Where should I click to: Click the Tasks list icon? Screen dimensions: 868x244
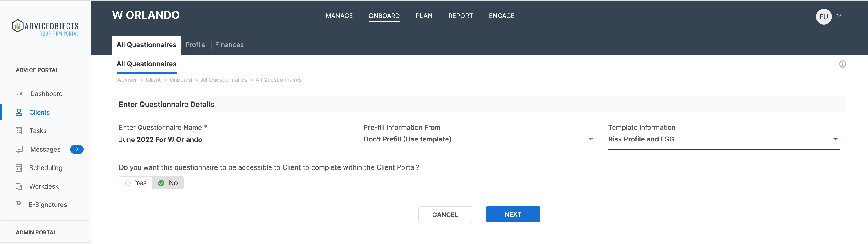click(19, 131)
